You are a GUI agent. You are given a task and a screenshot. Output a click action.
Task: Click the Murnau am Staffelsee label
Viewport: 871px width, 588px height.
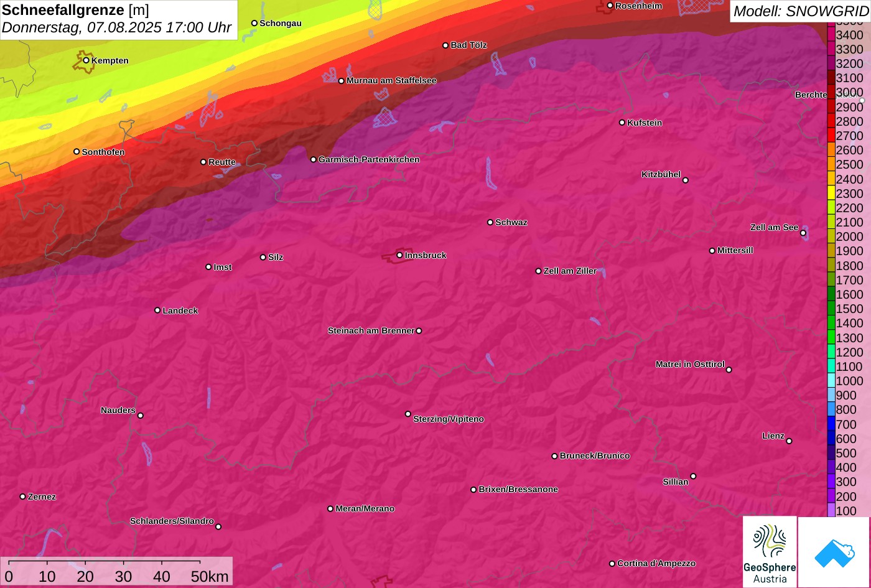pyautogui.click(x=391, y=80)
